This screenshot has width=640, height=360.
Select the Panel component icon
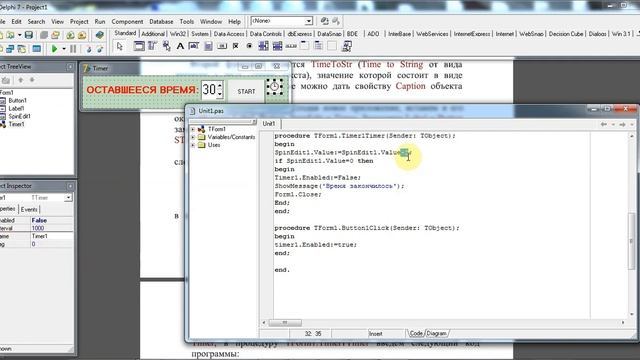[332, 46]
